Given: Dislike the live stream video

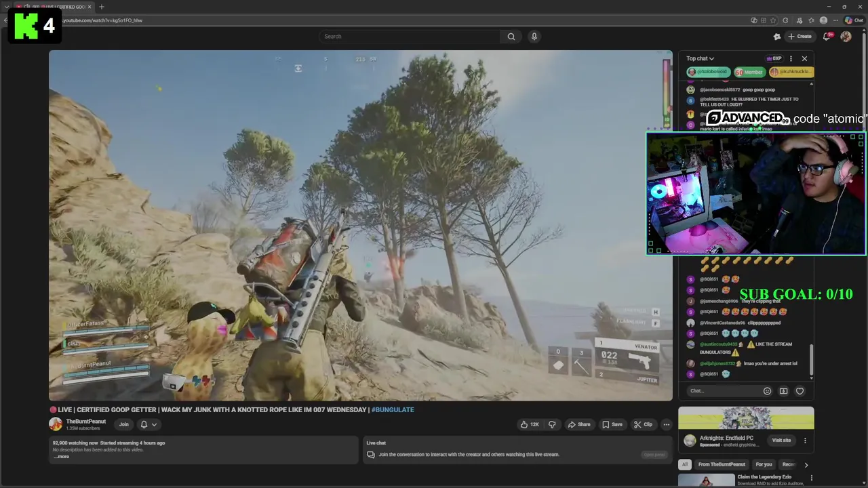Looking at the screenshot, I should [x=552, y=424].
